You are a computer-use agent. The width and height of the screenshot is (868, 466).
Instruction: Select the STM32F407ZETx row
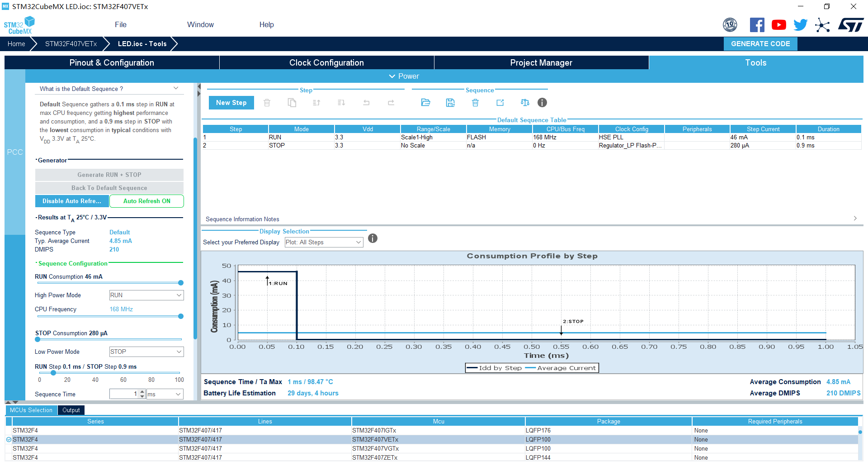click(432, 457)
